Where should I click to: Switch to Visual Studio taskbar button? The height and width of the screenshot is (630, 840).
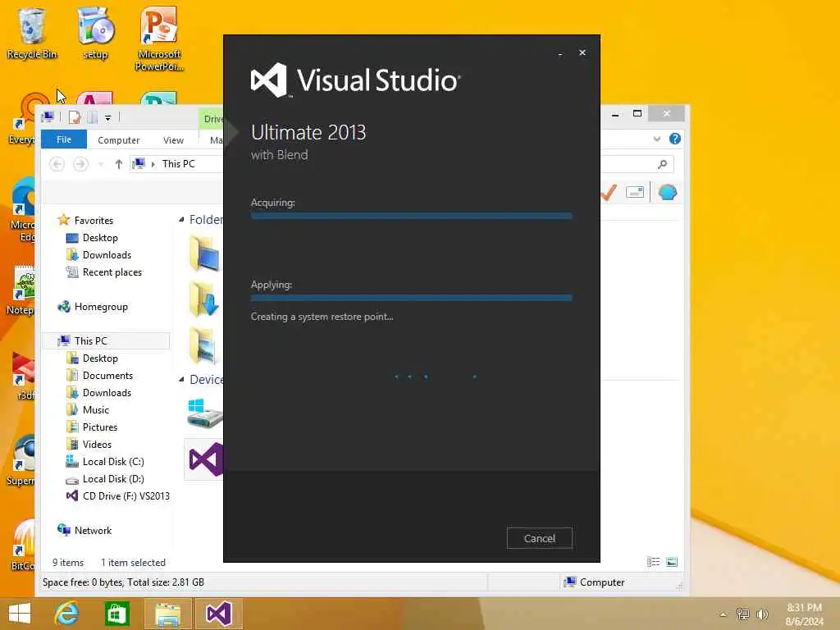(x=218, y=614)
